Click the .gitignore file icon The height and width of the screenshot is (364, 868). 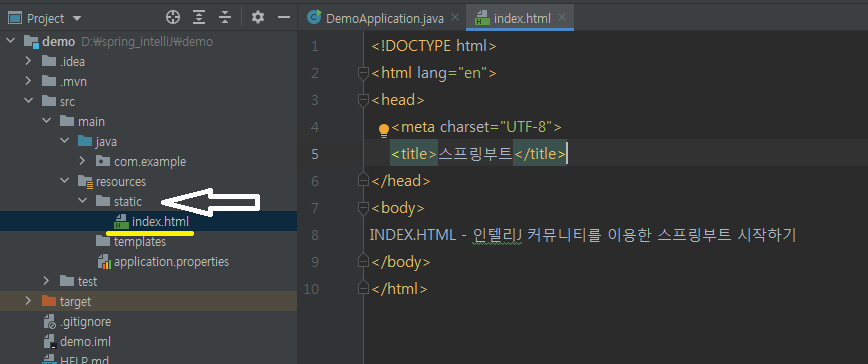click(x=50, y=321)
